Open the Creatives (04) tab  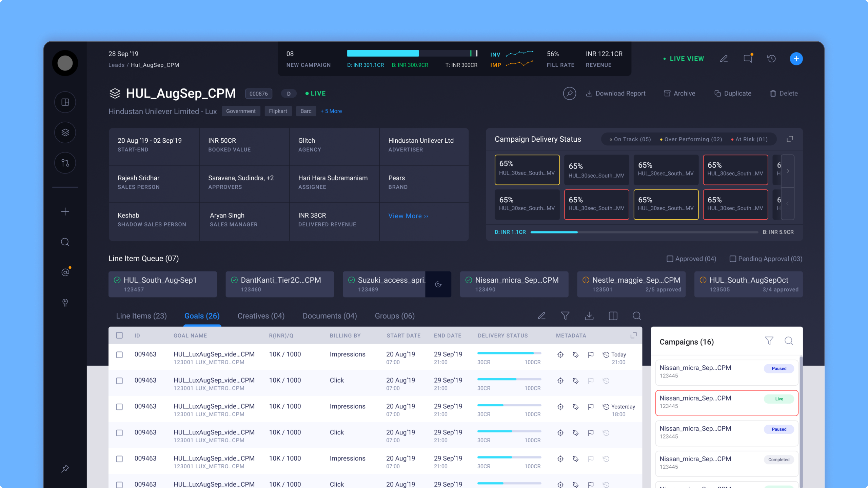tap(261, 316)
